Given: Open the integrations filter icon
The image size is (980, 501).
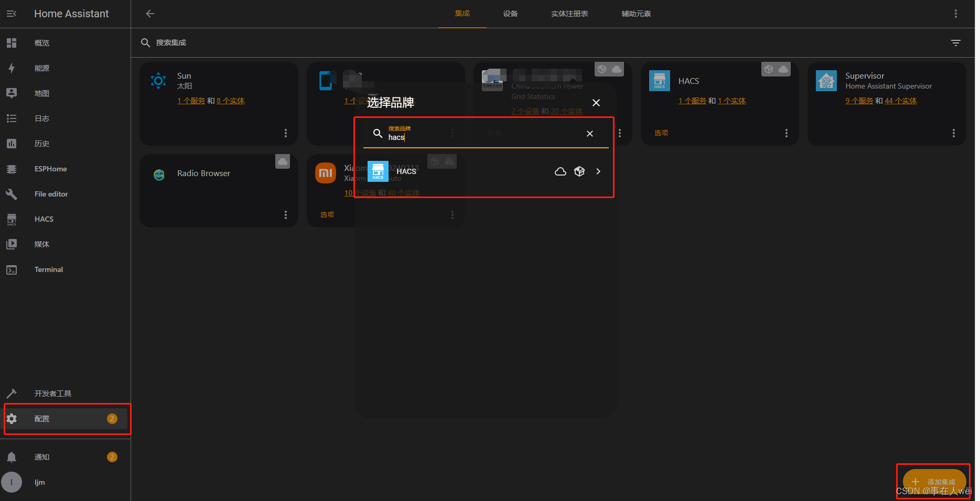Looking at the screenshot, I should point(956,43).
